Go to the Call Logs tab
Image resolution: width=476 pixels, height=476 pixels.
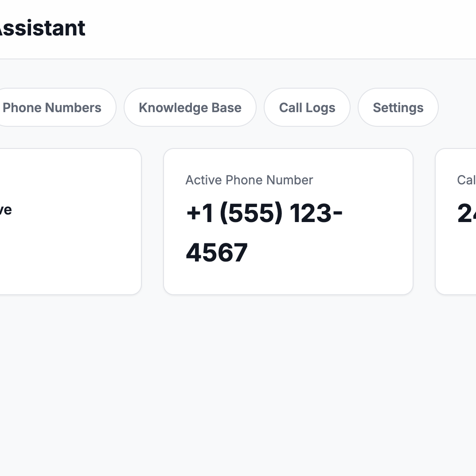click(x=307, y=108)
